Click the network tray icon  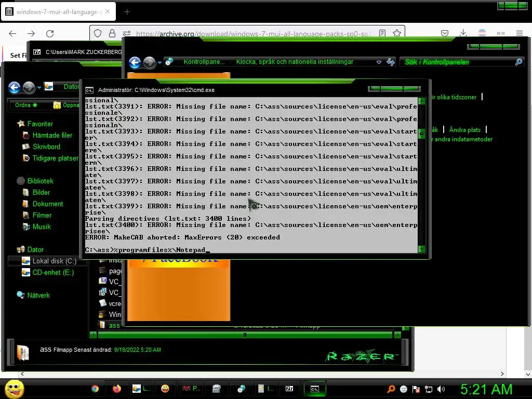click(429, 389)
